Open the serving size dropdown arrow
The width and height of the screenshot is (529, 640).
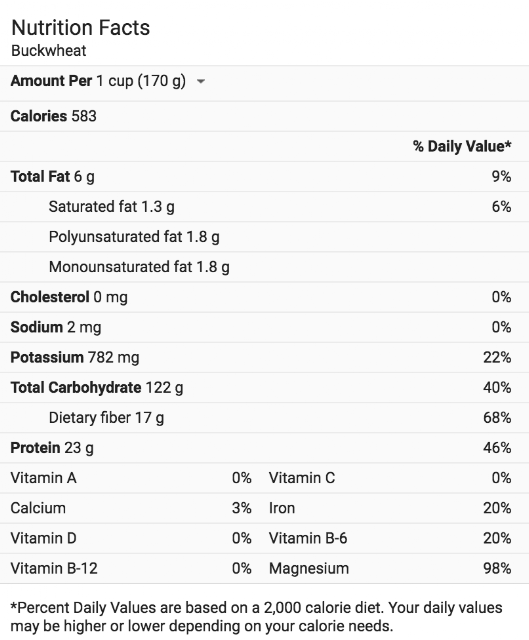tap(200, 81)
